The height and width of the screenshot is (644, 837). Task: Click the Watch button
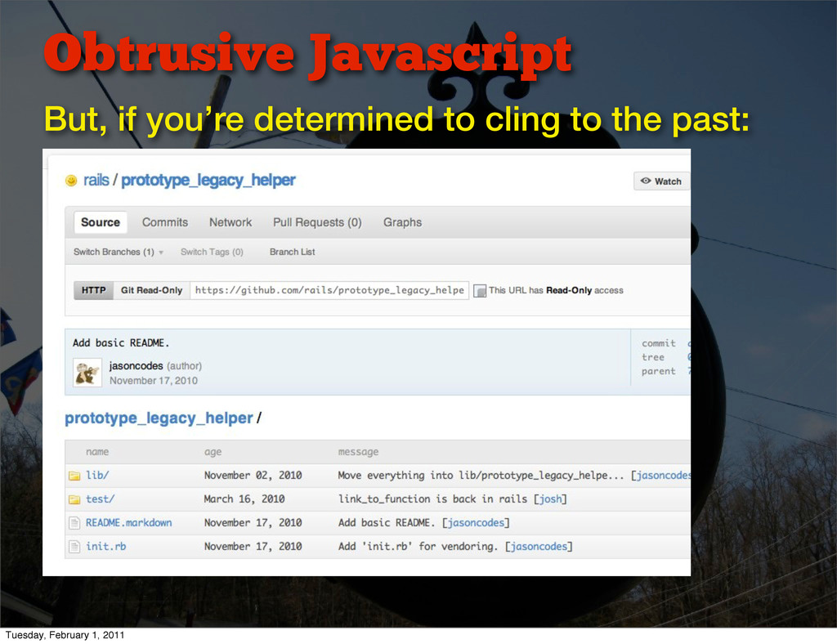pyautogui.click(x=661, y=181)
